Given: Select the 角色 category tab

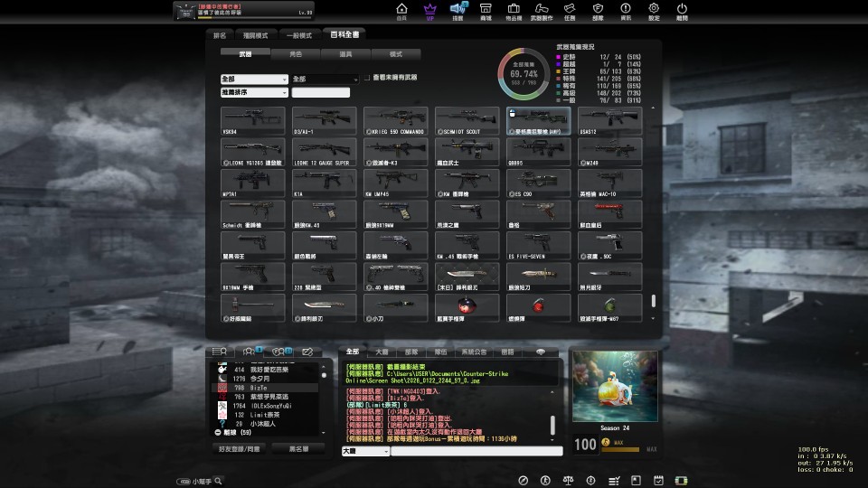Looking at the screenshot, I should pos(296,54).
